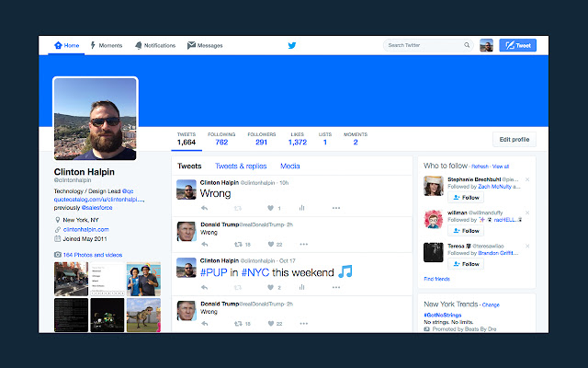Switch to Tweets & replies tab

pos(241,167)
